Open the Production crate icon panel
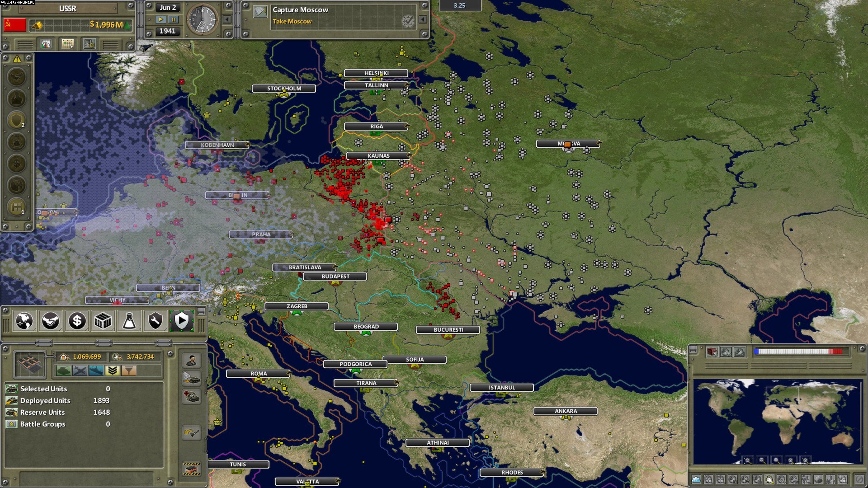This screenshot has height=488, width=868. tap(104, 321)
